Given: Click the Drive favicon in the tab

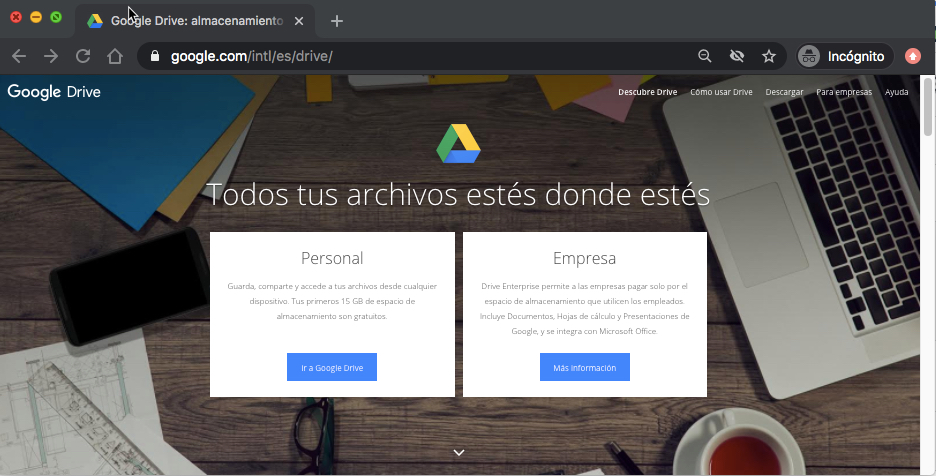Looking at the screenshot, I should click(x=95, y=21).
